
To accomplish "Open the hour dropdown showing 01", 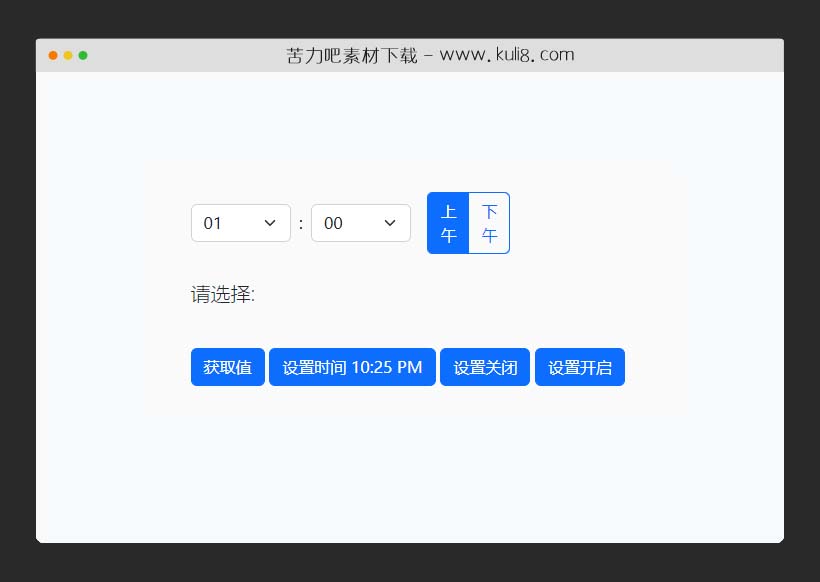I will click(x=240, y=223).
